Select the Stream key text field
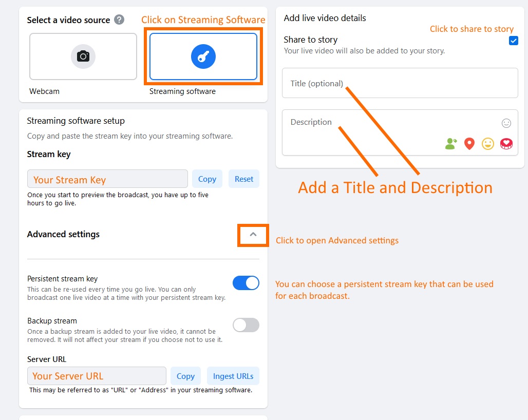 tap(107, 179)
